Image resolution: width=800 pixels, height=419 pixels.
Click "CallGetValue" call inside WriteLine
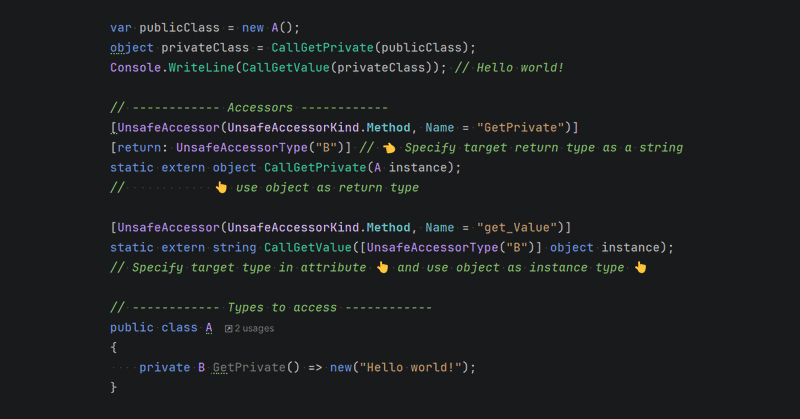click(286, 67)
